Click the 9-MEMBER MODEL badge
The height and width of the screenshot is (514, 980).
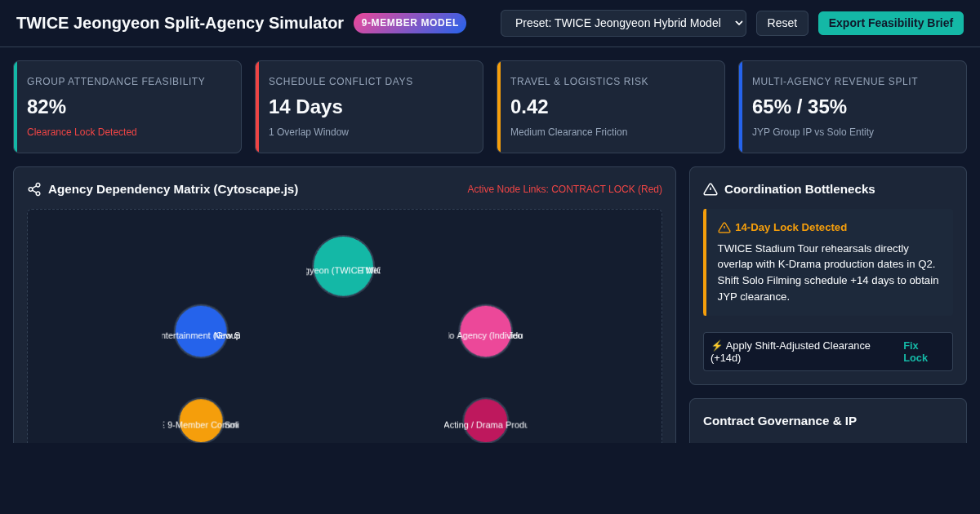[x=410, y=23]
